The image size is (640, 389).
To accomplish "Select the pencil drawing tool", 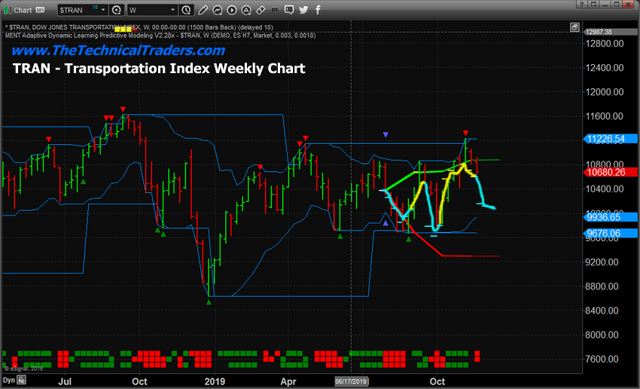I will pyautogui.click(x=203, y=10).
